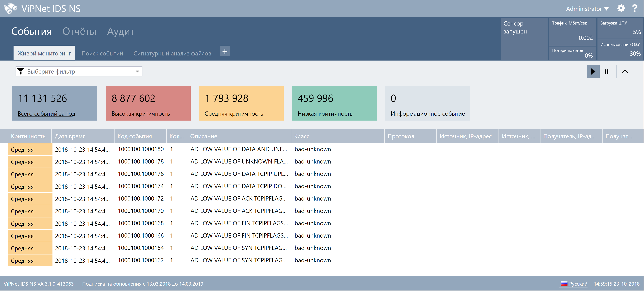The height and width of the screenshot is (291, 644).
Task: Start live monitoring with play button
Action: click(593, 72)
